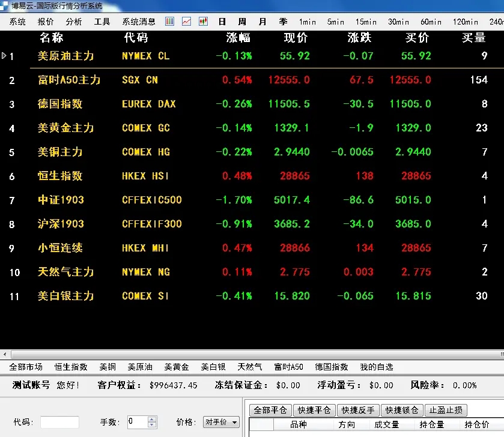Viewport: 504px width, 437px height.
Task: Click the 全部平仓 button
Action: tap(270, 410)
